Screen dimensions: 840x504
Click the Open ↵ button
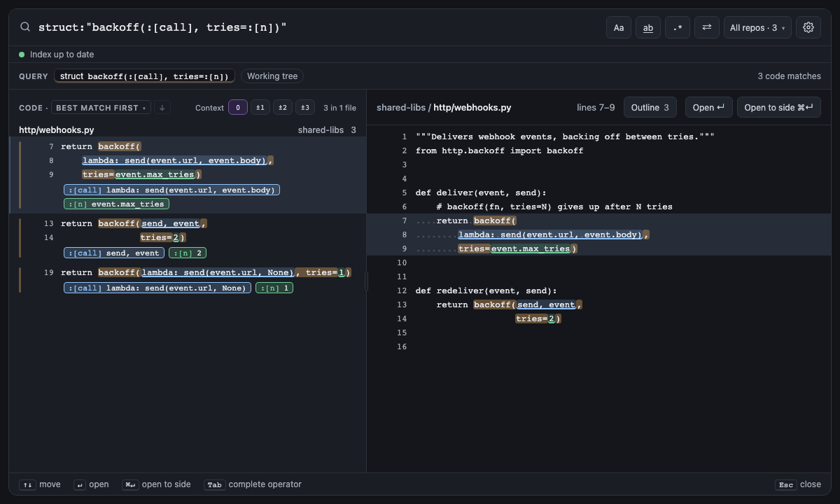pos(709,107)
